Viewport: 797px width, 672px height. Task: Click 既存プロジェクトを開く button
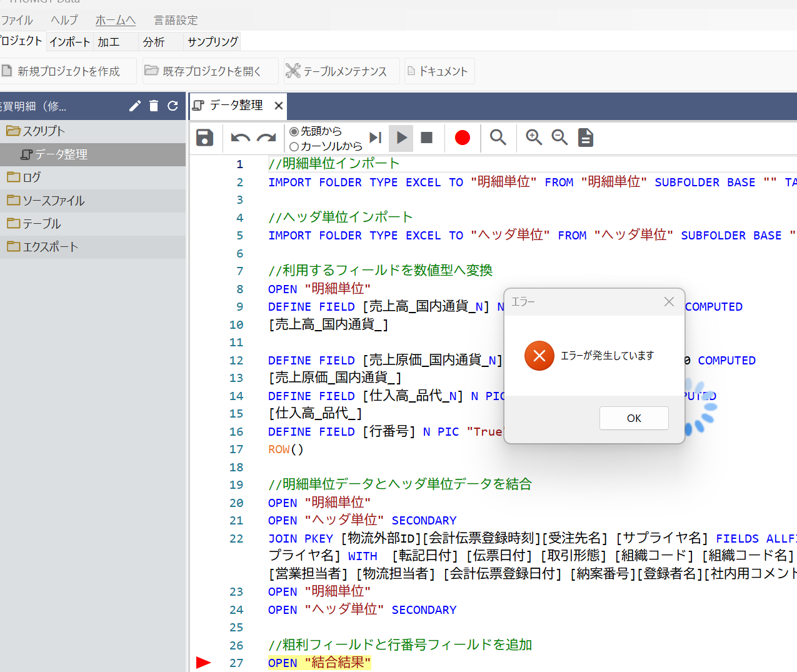[211, 71]
